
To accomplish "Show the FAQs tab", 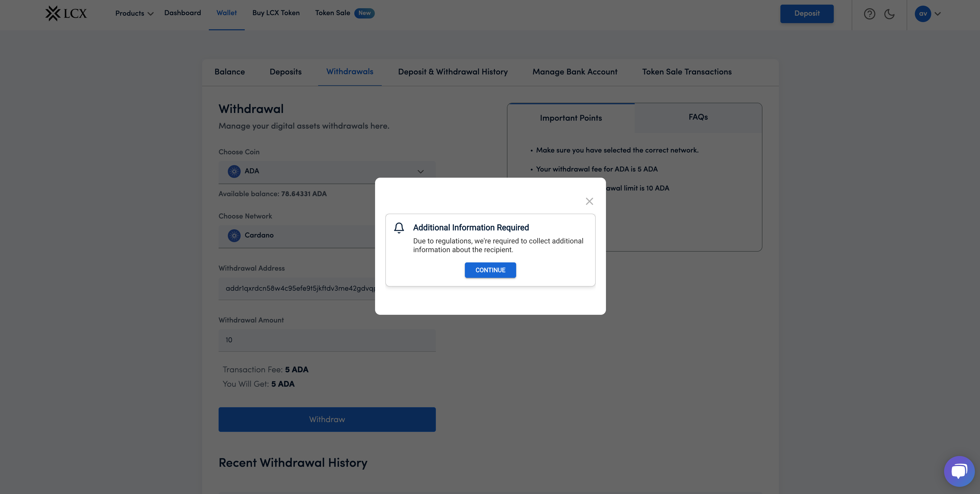I will point(698,117).
